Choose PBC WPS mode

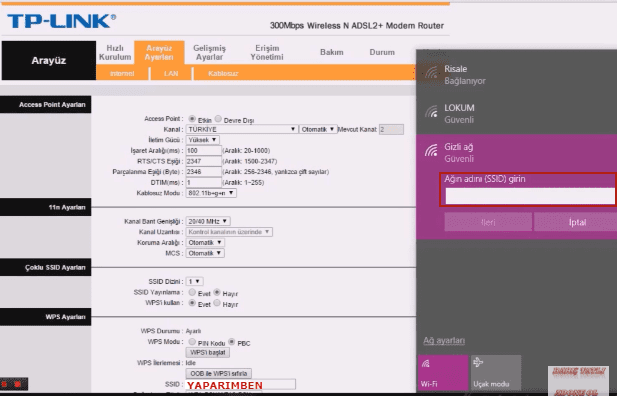click(232, 341)
